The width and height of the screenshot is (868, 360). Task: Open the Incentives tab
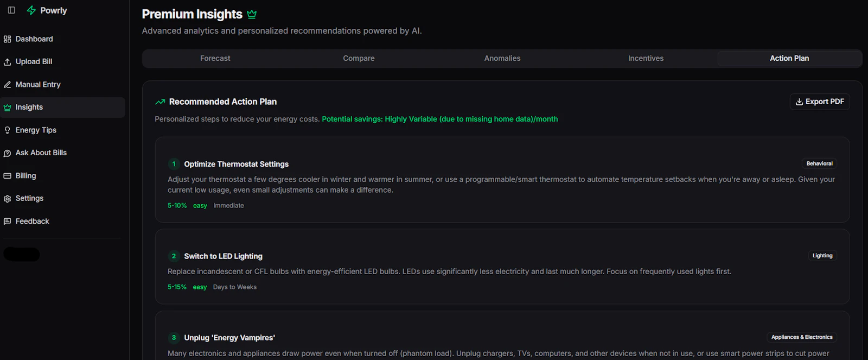pos(646,59)
